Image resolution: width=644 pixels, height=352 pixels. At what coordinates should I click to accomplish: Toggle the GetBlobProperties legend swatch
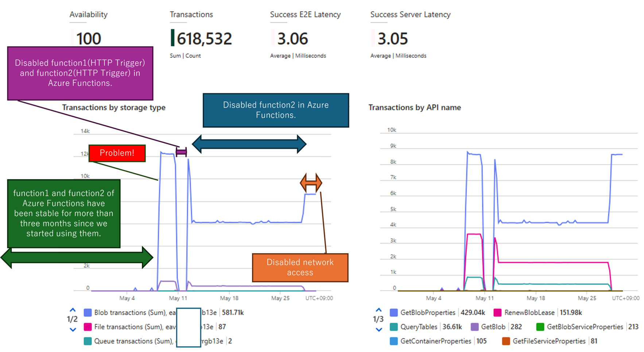[x=393, y=313]
